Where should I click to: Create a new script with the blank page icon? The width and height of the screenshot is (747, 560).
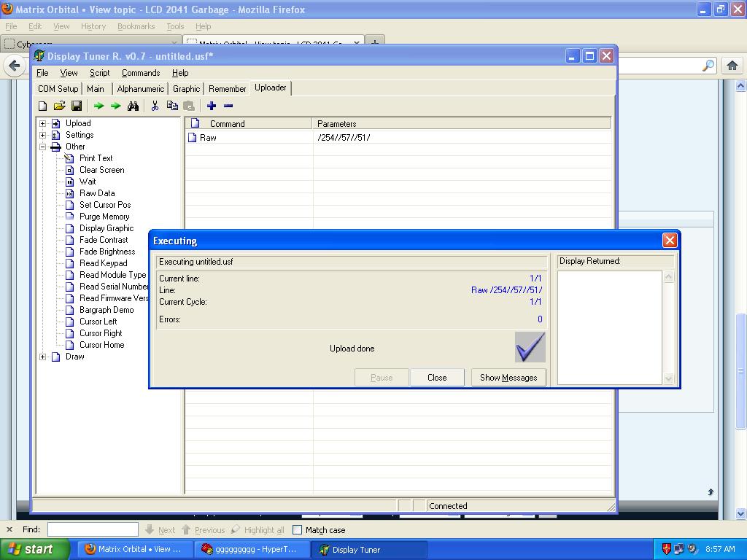pyautogui.click(x=43, y=106)
